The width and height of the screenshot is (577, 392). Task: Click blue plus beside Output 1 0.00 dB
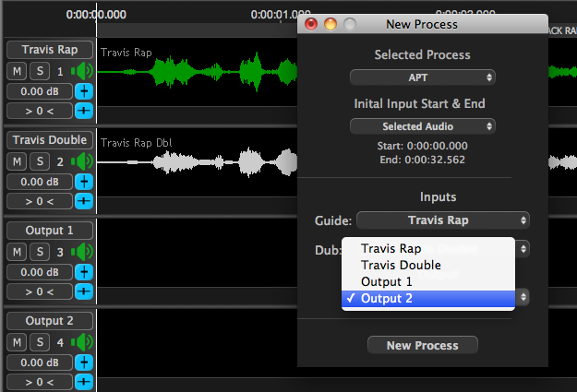84,271
